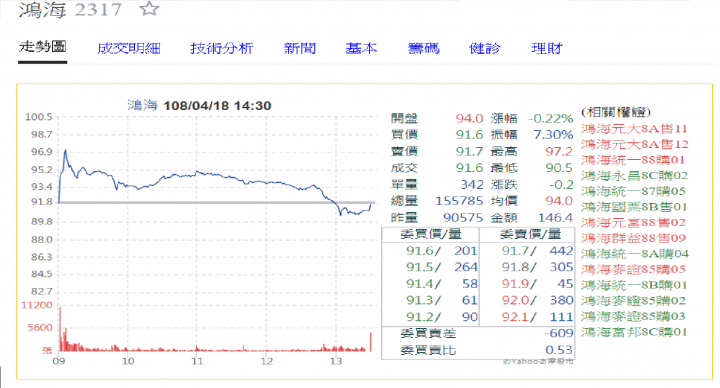Open warrant 鴻海元富88售02
Image resolution: width=720 pixels, height=388 pixels.
point(633,222)
